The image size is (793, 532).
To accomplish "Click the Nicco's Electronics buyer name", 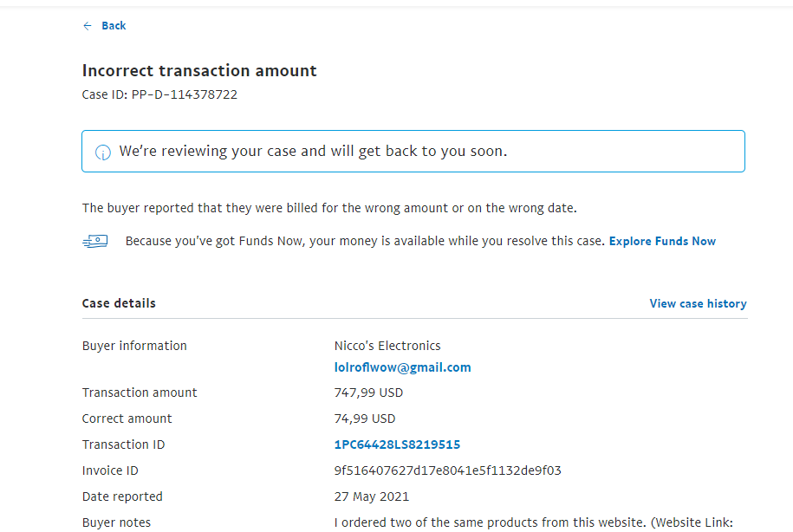I will tap(387, 346).
